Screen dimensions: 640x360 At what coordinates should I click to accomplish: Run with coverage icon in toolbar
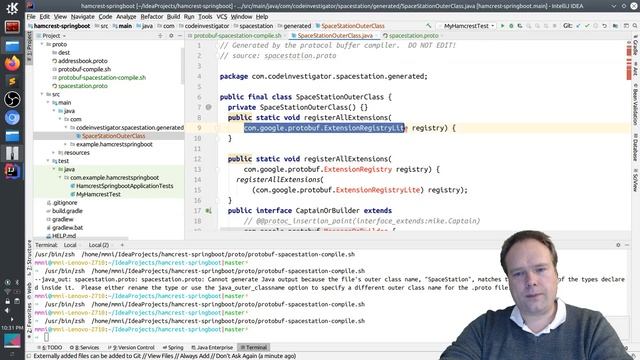(x=520, y=26)
